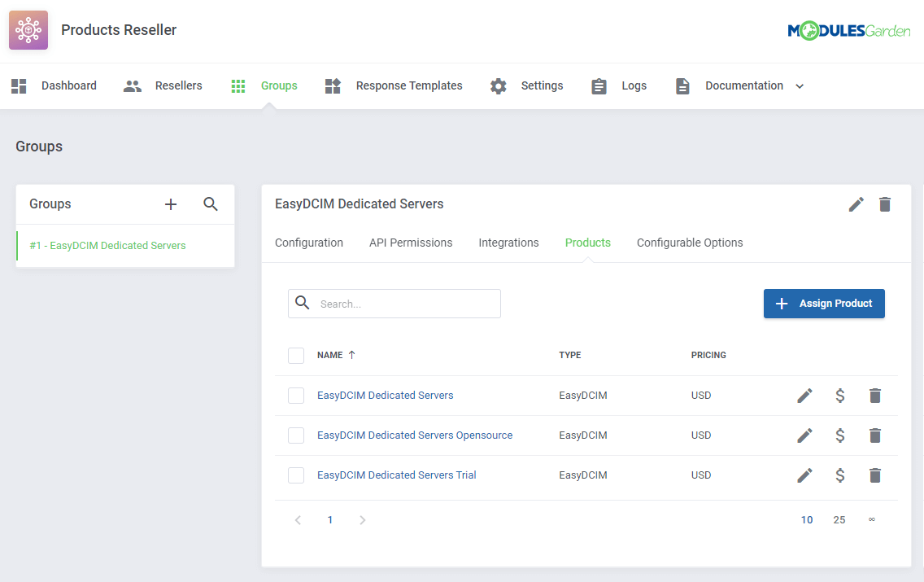
Task: Show 25 entries per page
Action: pos(839,520)
